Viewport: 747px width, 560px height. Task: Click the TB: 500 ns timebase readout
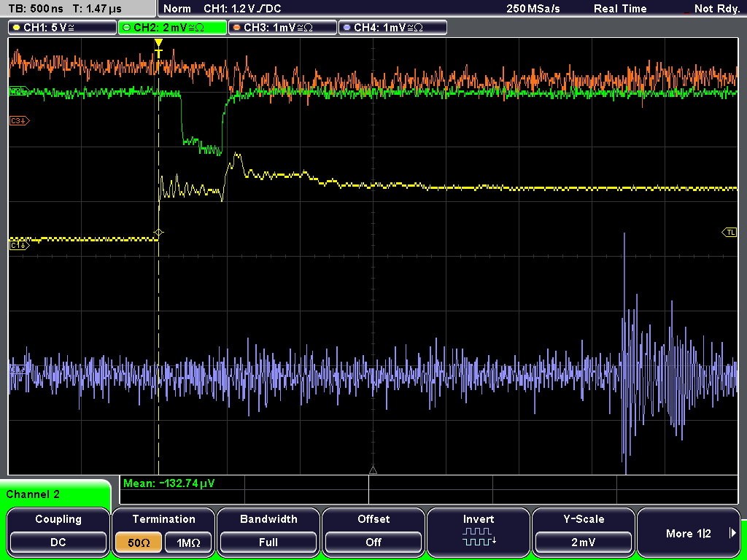(x=35, y=8)
